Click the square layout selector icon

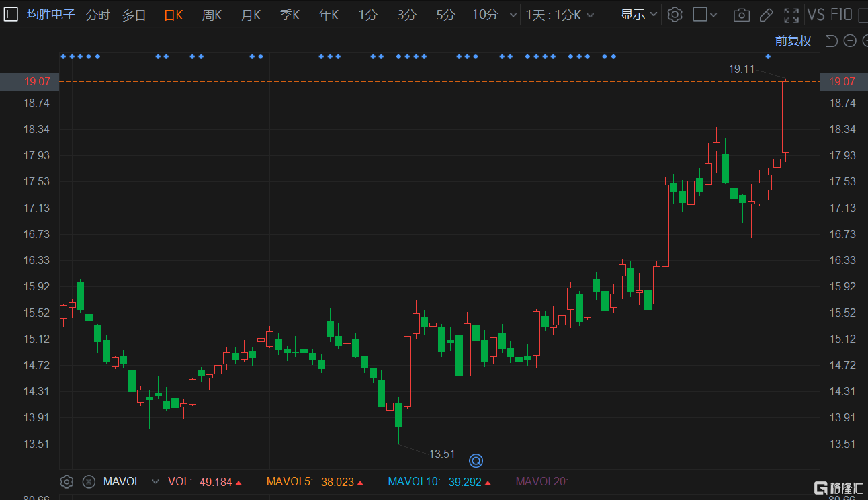700,14
